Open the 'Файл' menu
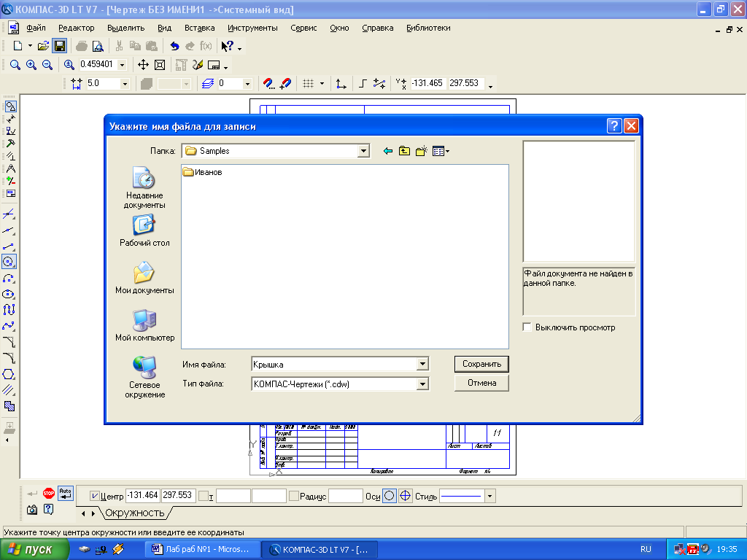 click(x=36, y=28)
